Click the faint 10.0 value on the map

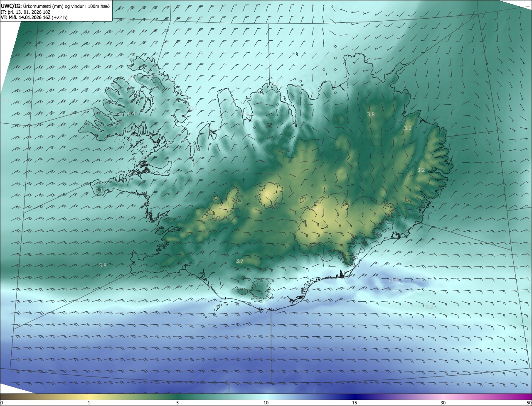[x=192, y=108]
